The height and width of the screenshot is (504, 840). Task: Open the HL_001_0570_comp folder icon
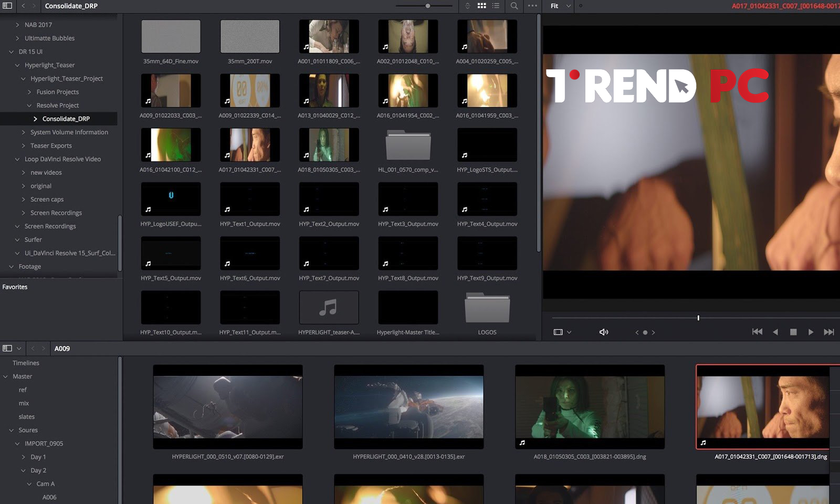click(x=408, y=145)
